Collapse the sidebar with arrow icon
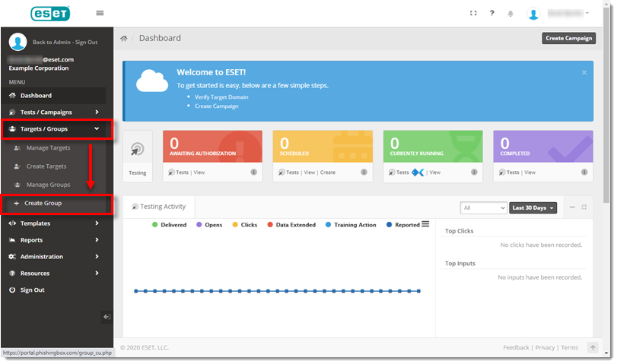Screen dimensions: 617x364 (107, 316)
